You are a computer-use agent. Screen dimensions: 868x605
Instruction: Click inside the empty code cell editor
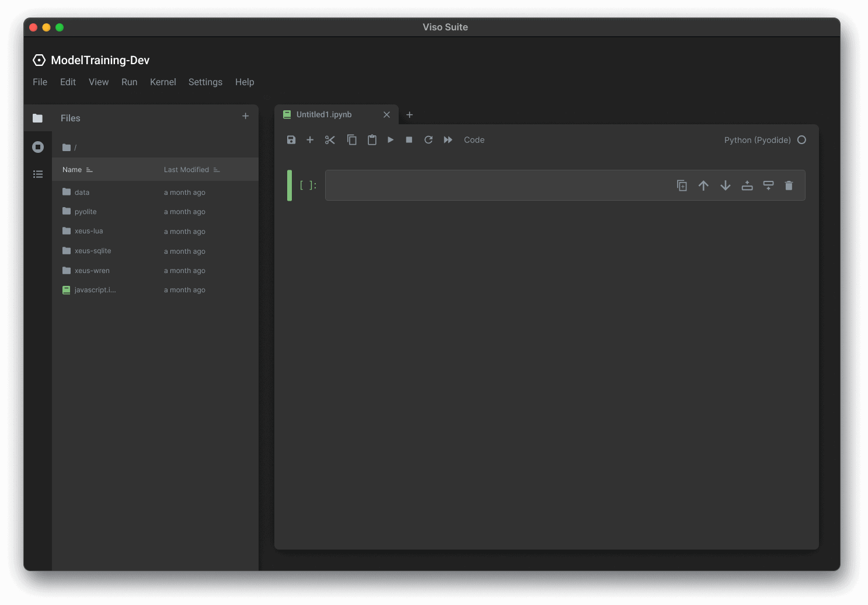click(496, 186)
